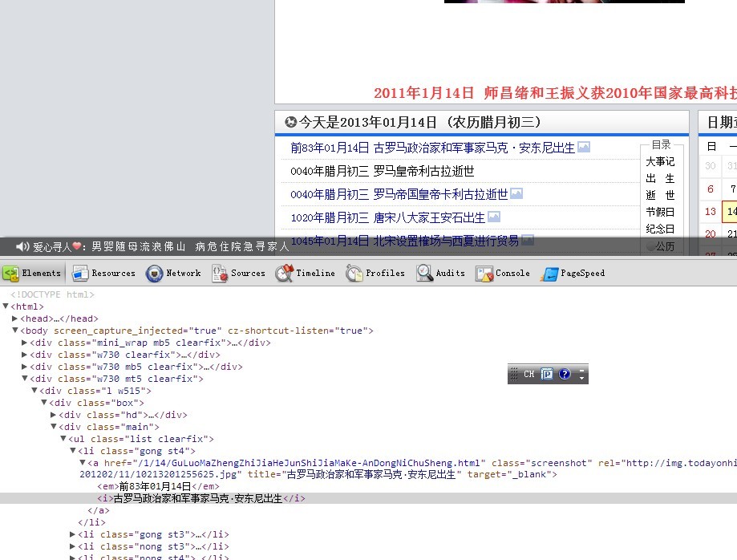Select the highlighted i 古罗马政治家 node
The width and height of the screenshot is (737, 560).
tap(201, 498)
